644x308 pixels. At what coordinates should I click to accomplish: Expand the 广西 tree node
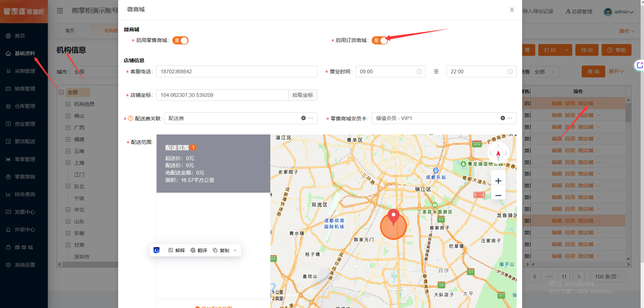tap(68, 127)
